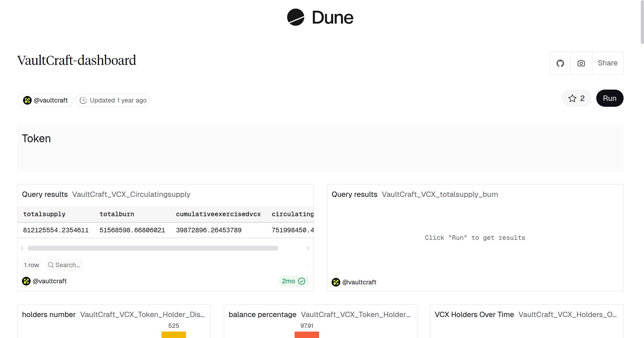Open VCX Holders Over Time query link
The image size is (644, 338).
[567, 314]
